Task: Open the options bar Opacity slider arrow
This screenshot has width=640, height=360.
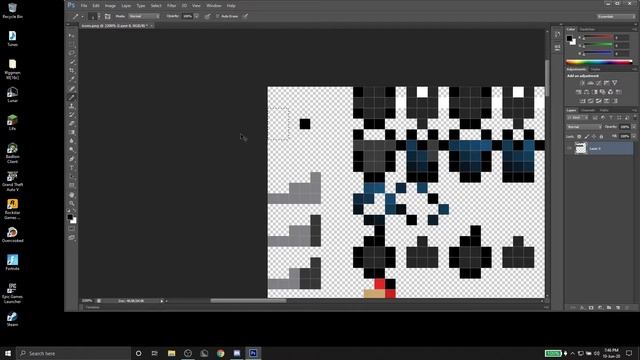Action: click(x=196, y=16)
